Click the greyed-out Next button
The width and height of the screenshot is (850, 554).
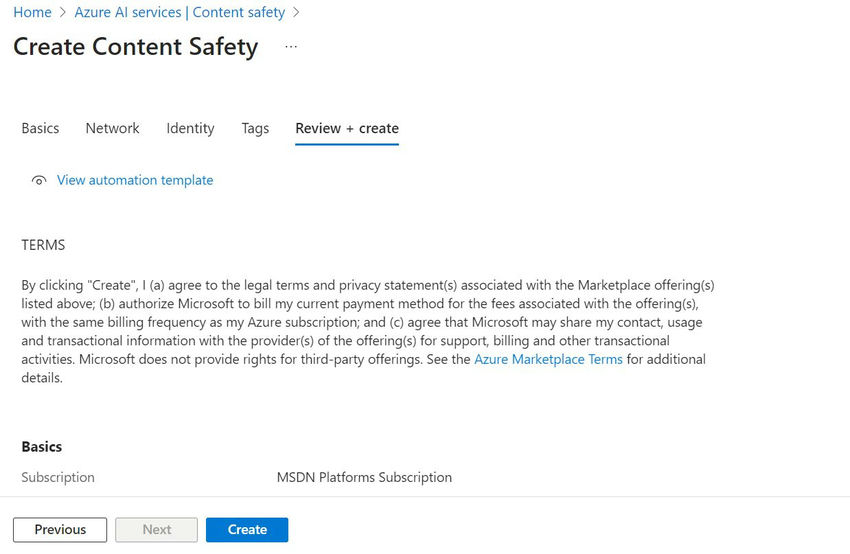coord(156,529)
